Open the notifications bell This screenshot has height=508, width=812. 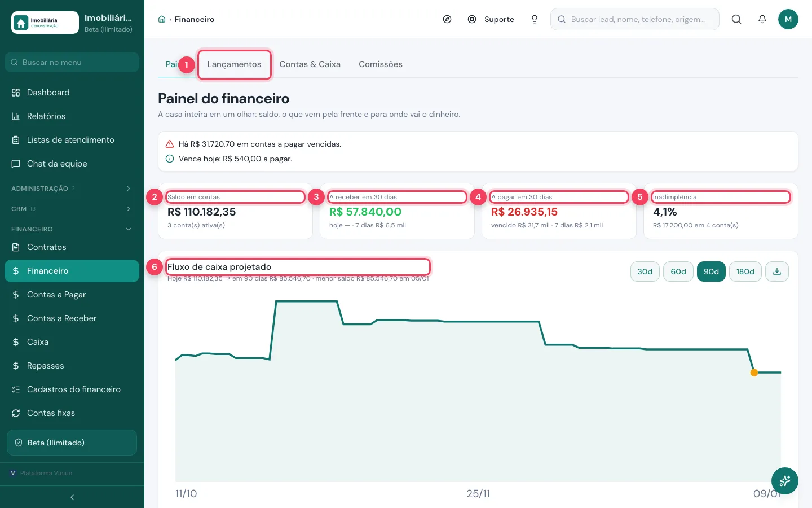point(762,19)
